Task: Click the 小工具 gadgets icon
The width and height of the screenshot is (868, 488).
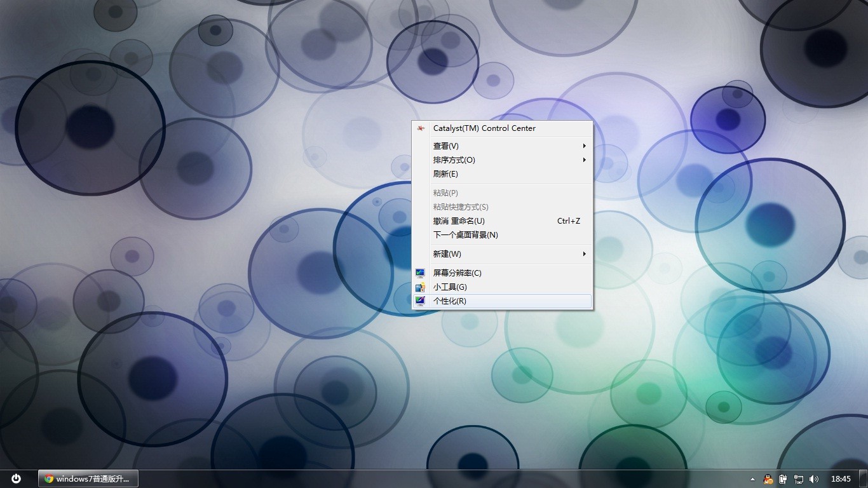Action: click(x=420, y=287)
